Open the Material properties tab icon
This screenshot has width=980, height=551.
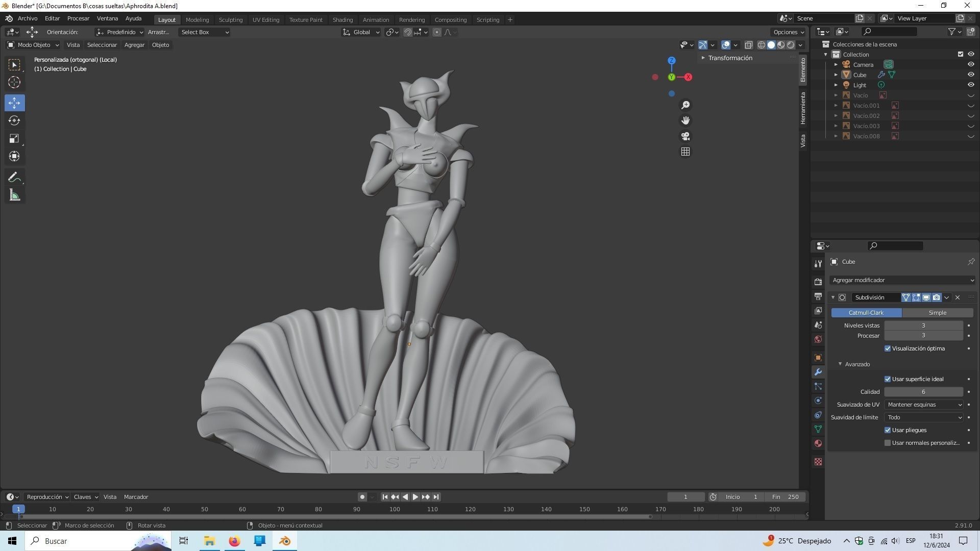click(818, 444)
